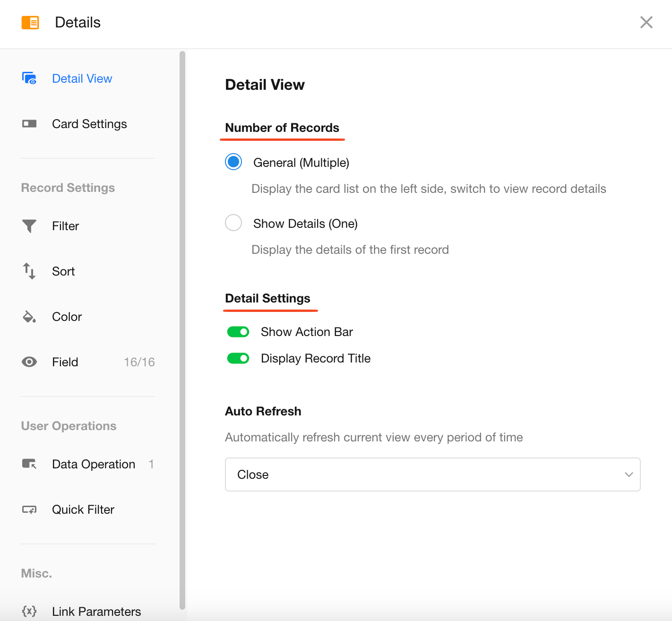
Task: Select the Show Details (One) radio option
Action: click(x=233, y=223)
